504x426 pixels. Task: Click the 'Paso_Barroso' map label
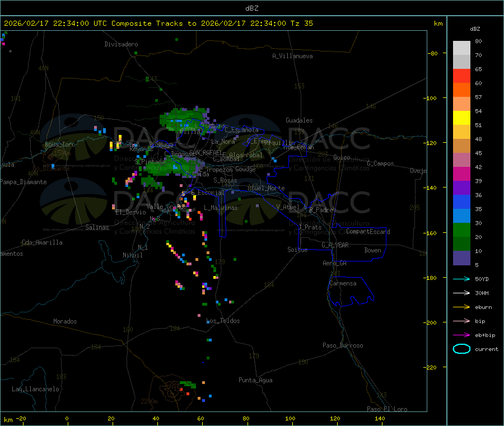point(343,345)
